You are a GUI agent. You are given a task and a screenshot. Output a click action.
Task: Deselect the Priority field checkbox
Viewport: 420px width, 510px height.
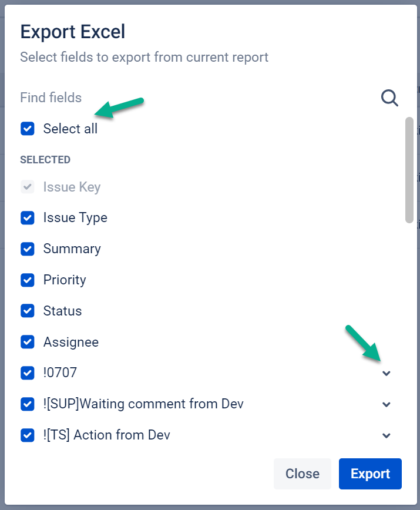[28, 280]
